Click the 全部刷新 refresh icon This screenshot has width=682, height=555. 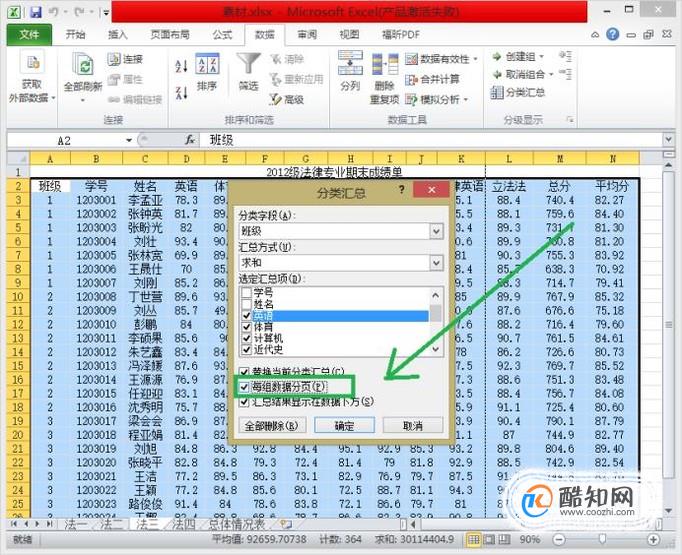pos(83,65)
